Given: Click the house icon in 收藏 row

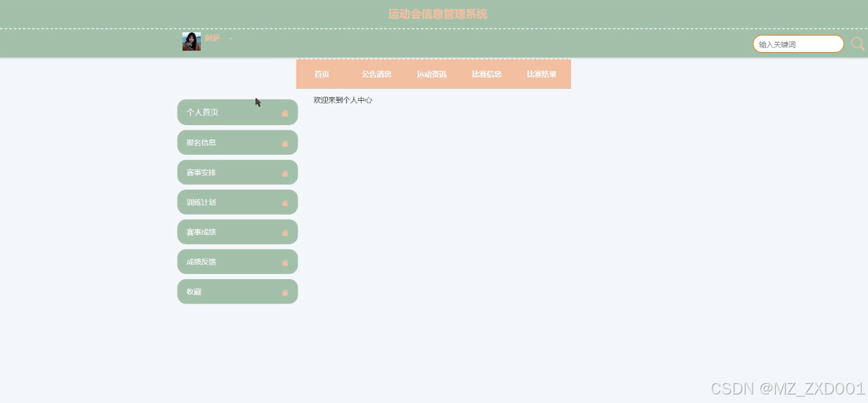Looking at the screenshot, I should point(285,292).
